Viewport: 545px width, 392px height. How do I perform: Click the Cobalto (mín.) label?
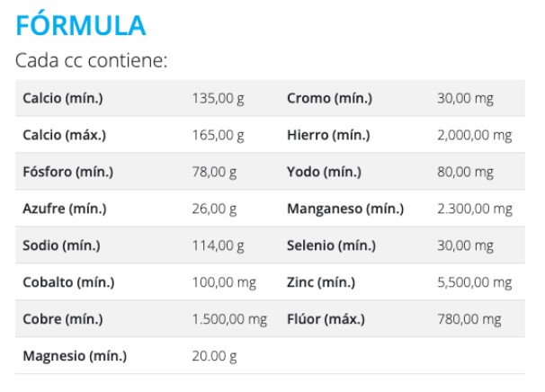pos(68,282)
